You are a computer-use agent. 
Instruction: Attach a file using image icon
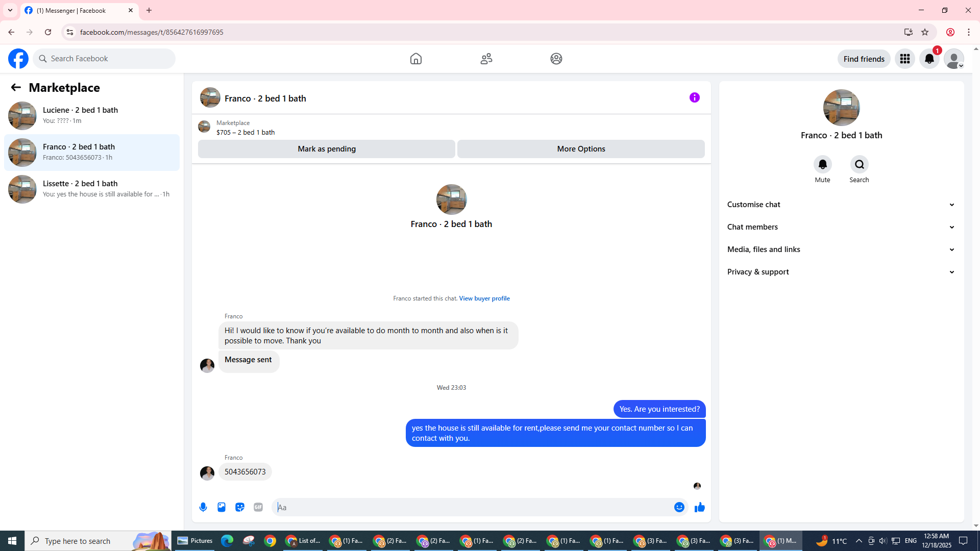(x=222, y=507)
